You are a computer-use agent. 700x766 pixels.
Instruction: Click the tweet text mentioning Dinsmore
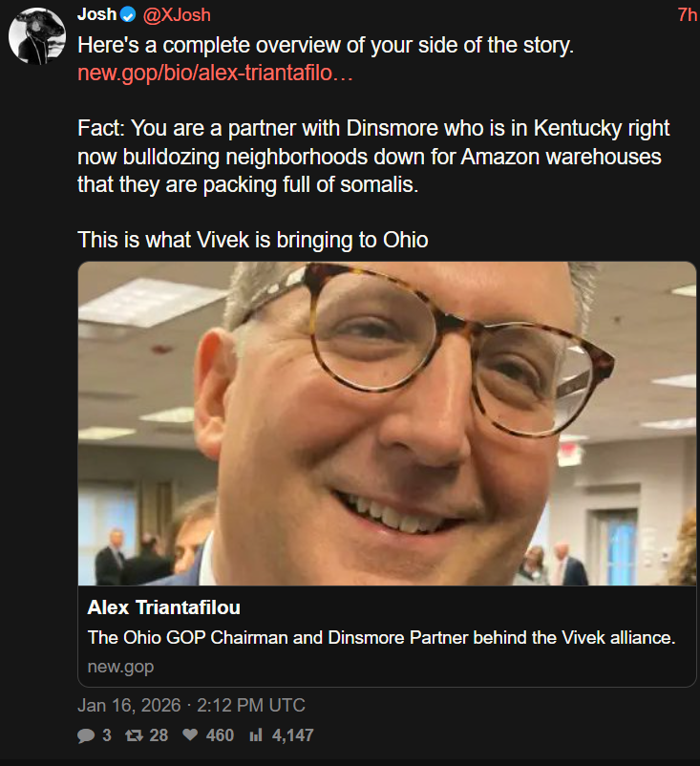point(373,157)
